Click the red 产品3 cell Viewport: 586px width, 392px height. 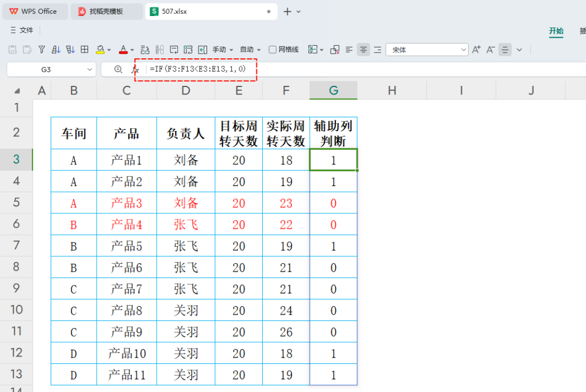pyautogui.click(x=126, y=203)
